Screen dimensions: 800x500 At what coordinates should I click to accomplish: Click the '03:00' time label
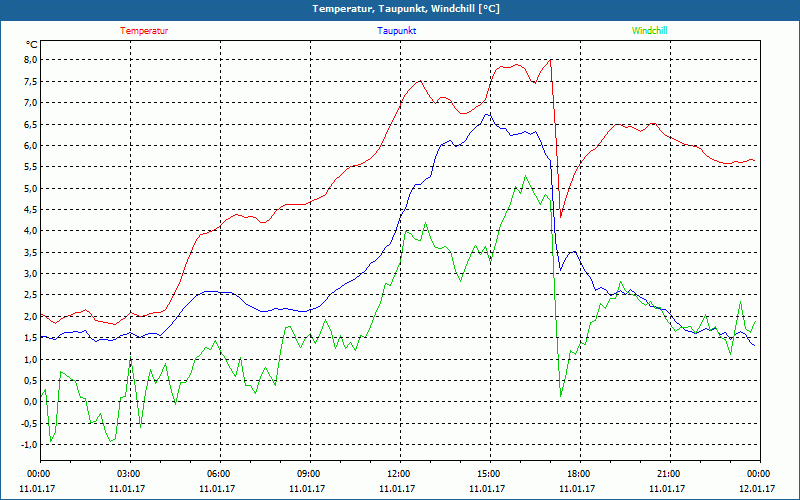(130, 474)
